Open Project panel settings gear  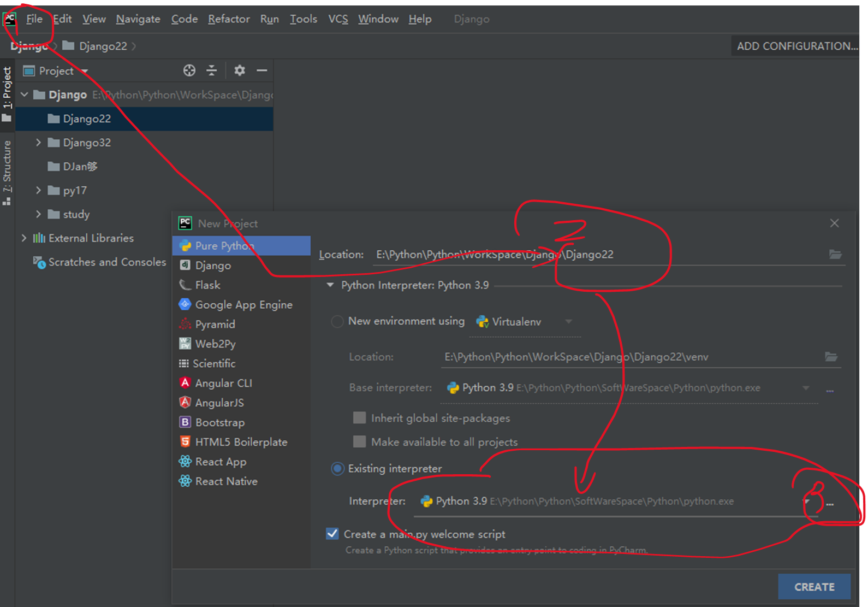tap(239, 70)
